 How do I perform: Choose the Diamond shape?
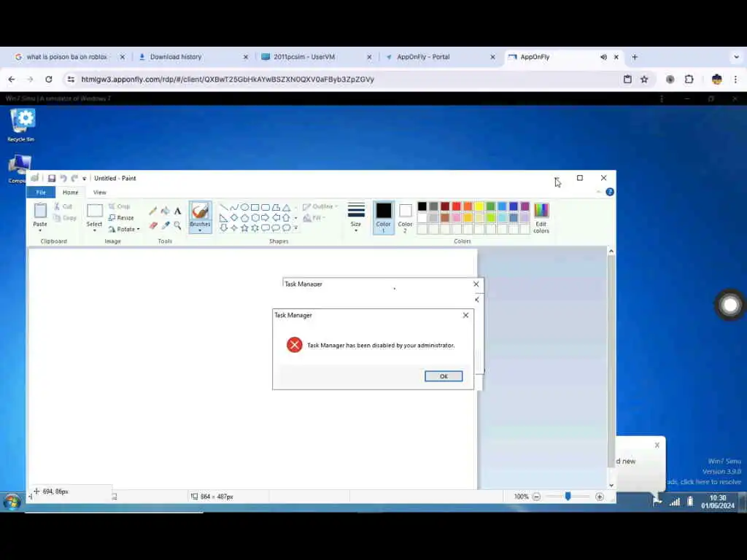[234, 217]
